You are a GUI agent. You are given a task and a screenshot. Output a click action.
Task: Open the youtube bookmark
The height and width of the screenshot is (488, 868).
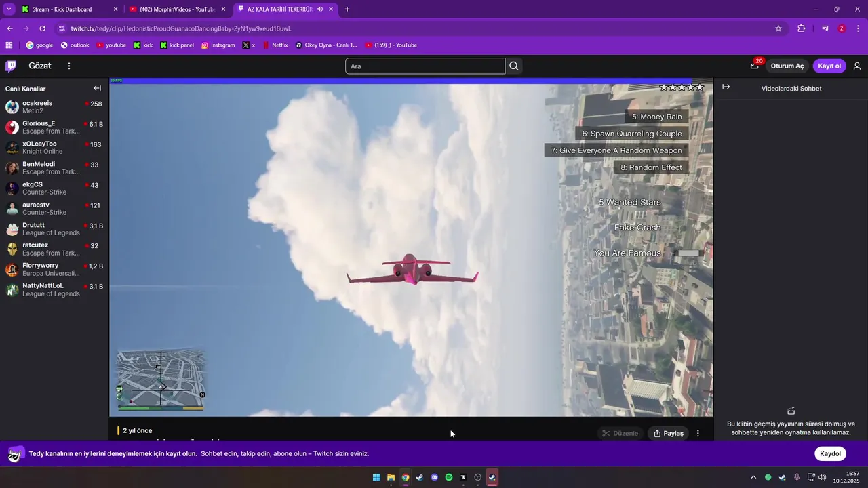[111, 45]
